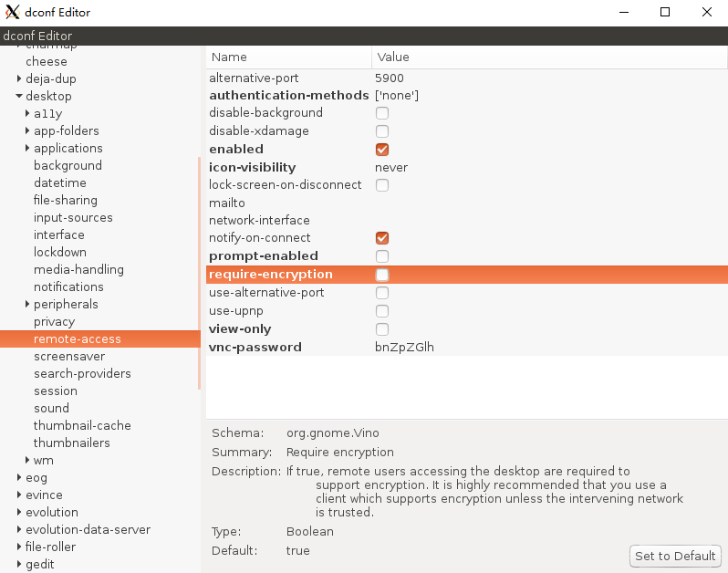The height and width of the screenshot is (573, 728).
Task: Expand the evolution-data-server tree node
Action: click(x=19, y=529)
